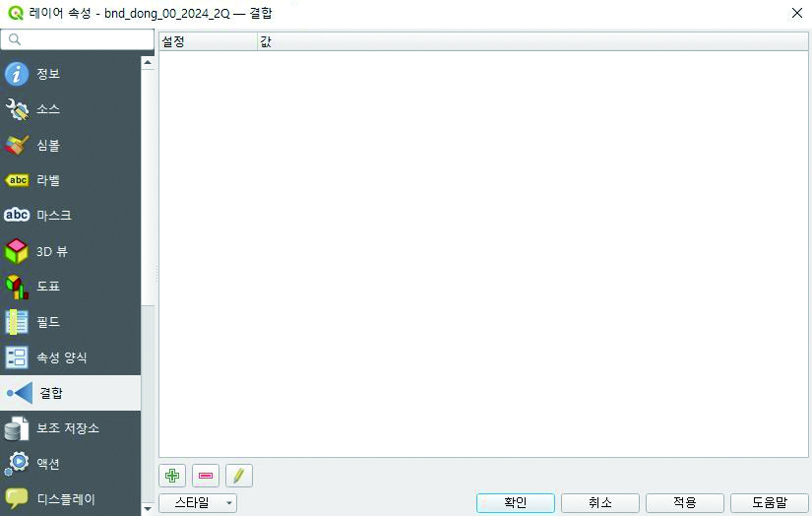Switch to the 마스크 (Masks) tab
The width and height of the screenshot is (812, 516).
coord(54,216)
